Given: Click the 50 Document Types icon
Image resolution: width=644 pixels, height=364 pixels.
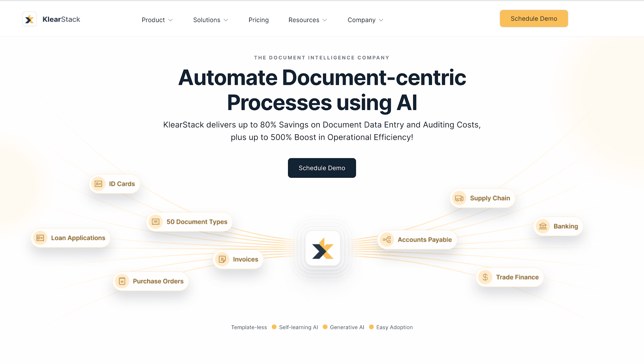Looking at the screenshot, I should click(156, 222).
